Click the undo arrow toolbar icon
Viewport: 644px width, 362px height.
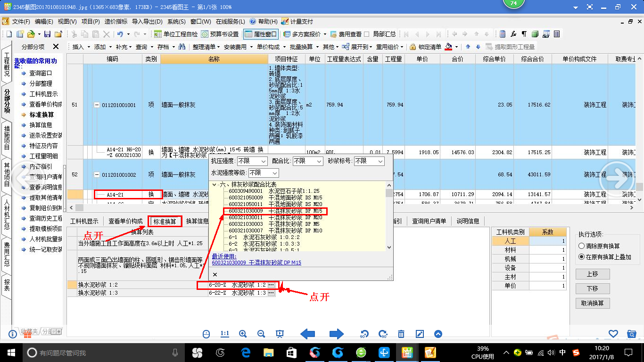point(120,34)
